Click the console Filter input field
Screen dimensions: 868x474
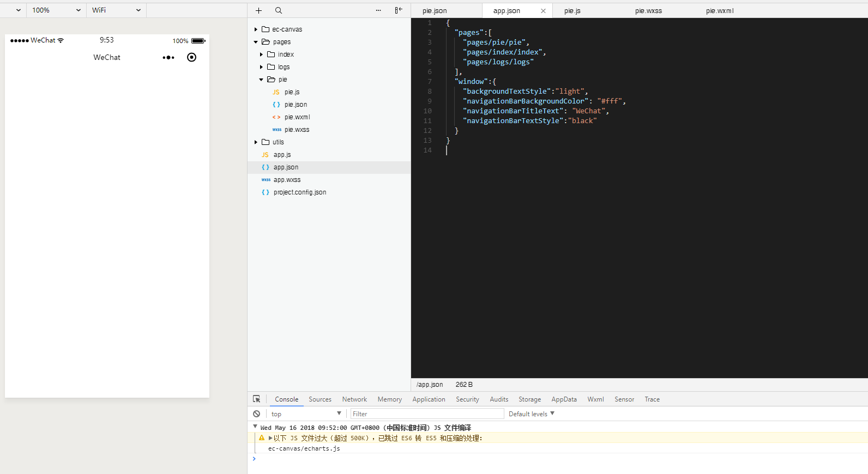click(427, 414)
